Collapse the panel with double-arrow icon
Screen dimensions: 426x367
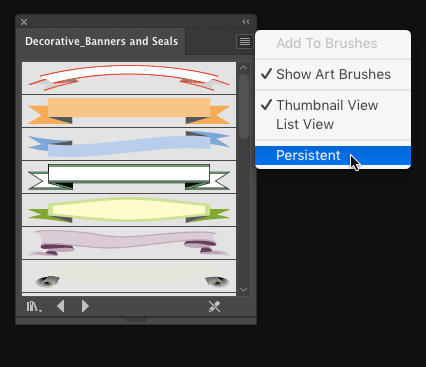246,22
